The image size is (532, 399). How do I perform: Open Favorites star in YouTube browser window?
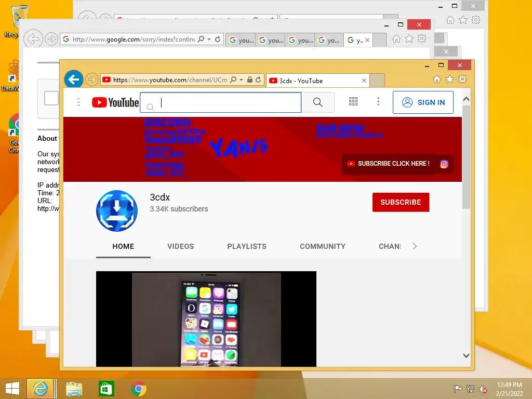click(x=449, y=79)
